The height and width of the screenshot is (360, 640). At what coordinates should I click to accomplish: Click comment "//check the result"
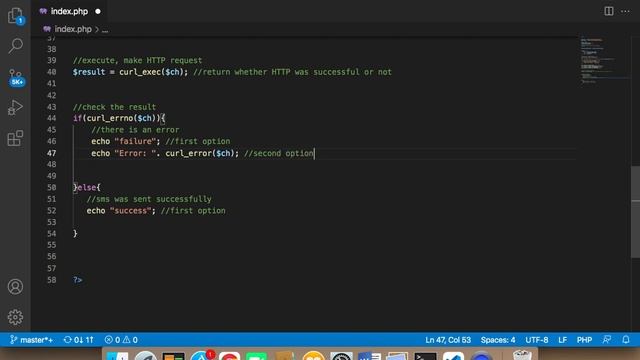[114, 107]
